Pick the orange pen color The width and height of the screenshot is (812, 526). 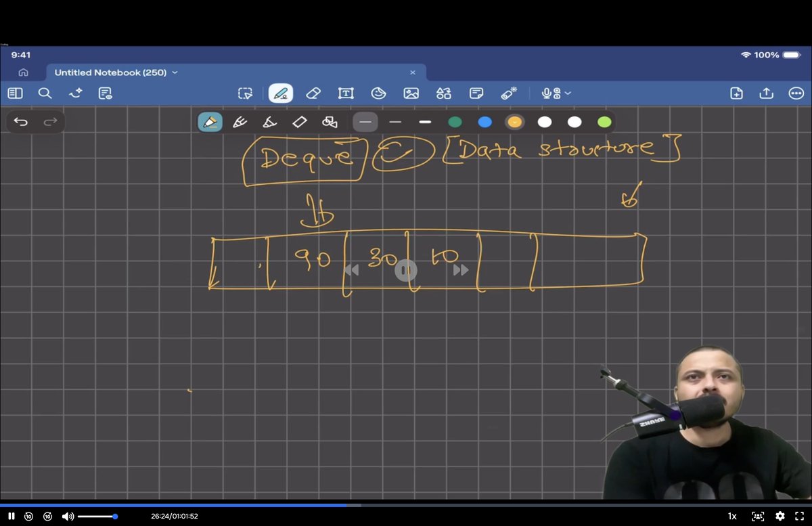point(515,122)
